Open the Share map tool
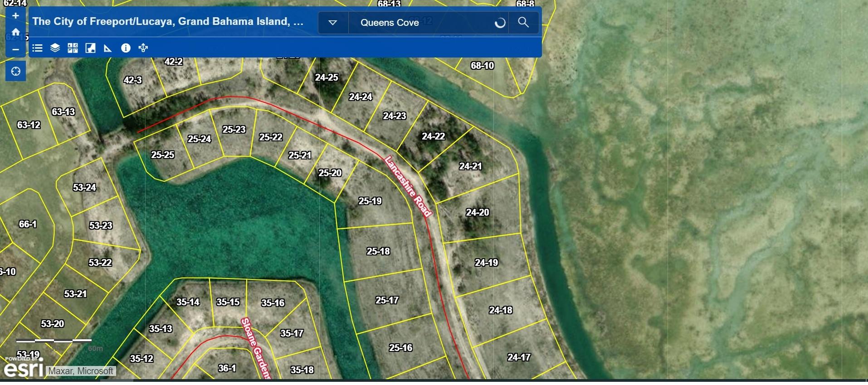Screen dimensions: 868x385 143,48
